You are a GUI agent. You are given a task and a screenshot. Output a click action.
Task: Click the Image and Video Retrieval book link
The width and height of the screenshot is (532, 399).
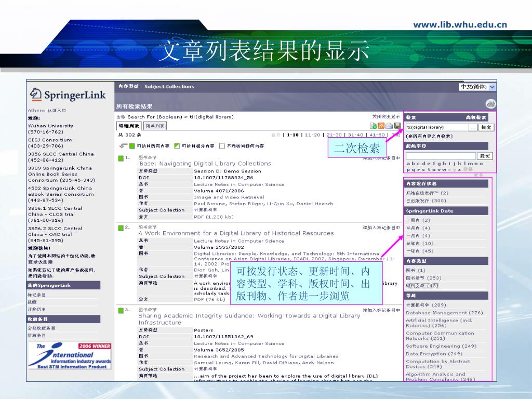coord(229,197)
